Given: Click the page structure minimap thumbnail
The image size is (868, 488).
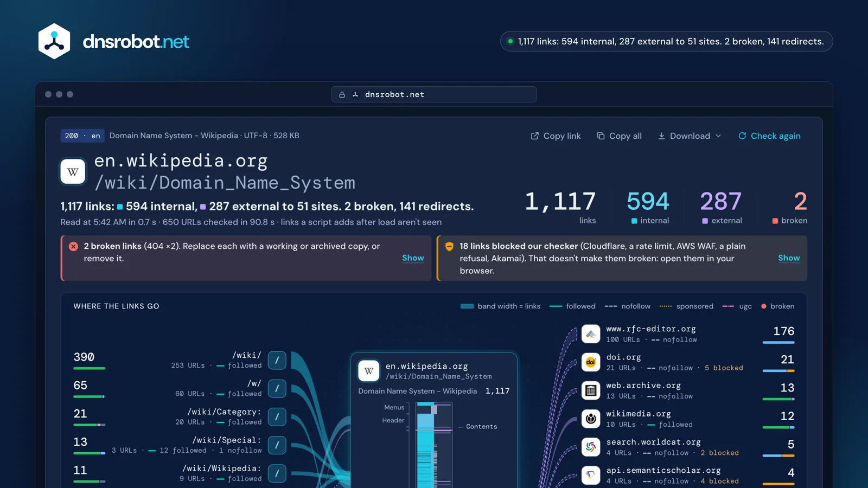Looking at the screenshot, I should (x=434, y=445).
